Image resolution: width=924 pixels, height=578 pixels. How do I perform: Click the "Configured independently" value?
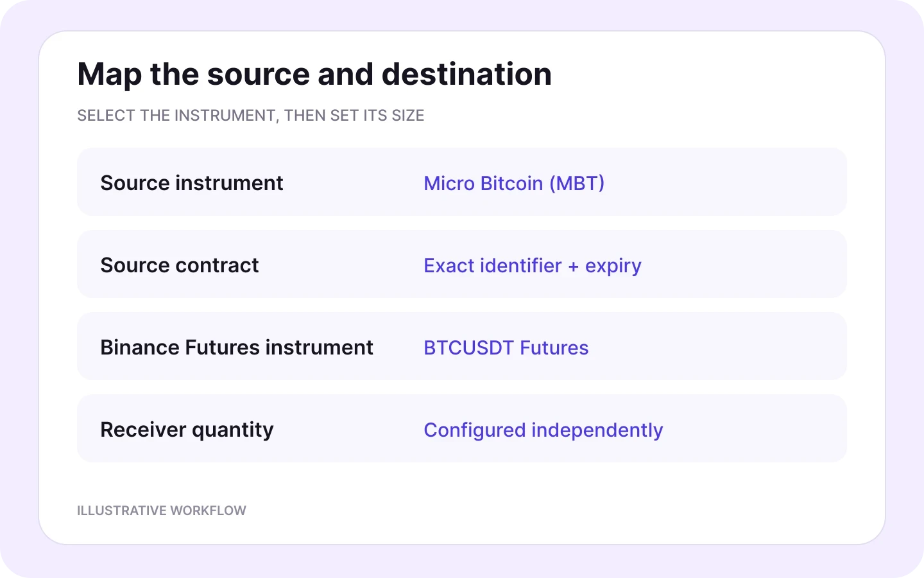(543, 430)
